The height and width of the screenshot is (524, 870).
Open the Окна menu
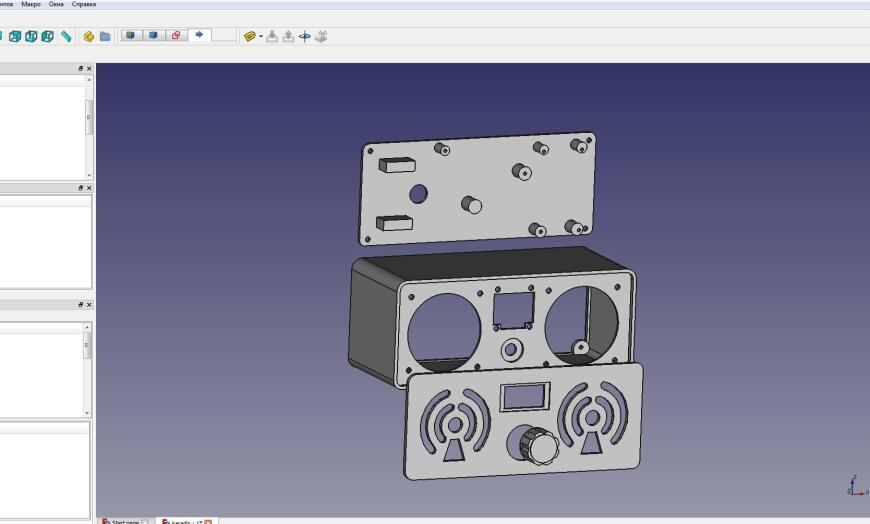pyautogui.click(x=56, y=4)
